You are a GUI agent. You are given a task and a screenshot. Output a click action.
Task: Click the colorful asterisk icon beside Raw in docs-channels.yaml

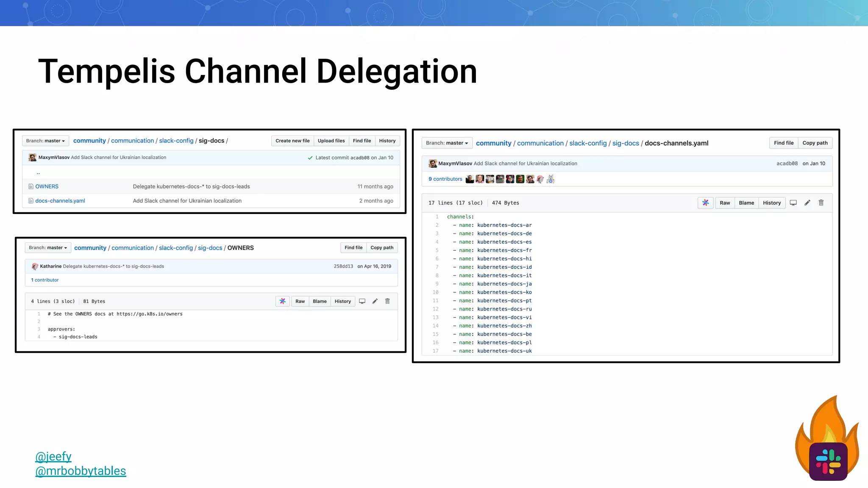706,203
